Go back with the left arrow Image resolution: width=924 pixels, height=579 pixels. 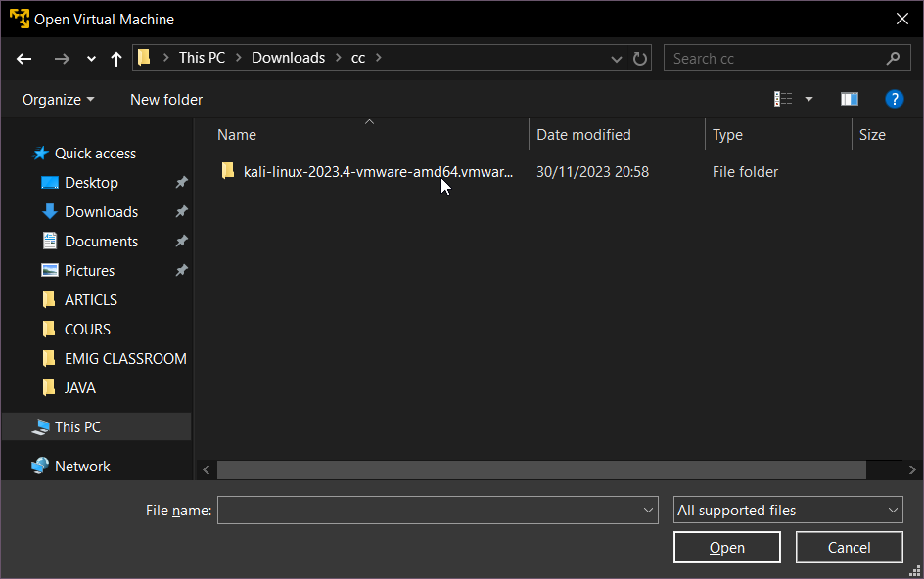click(x=24, y=59)
